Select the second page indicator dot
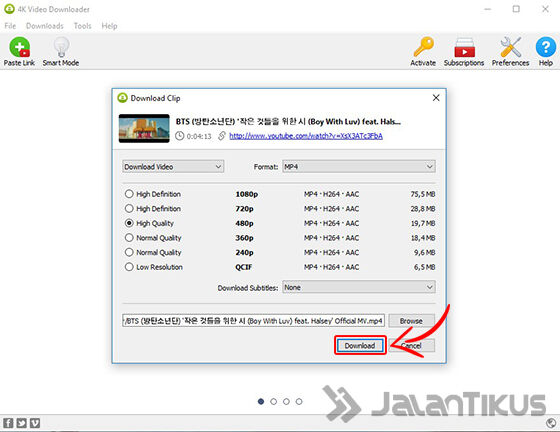 pos(274,401)
